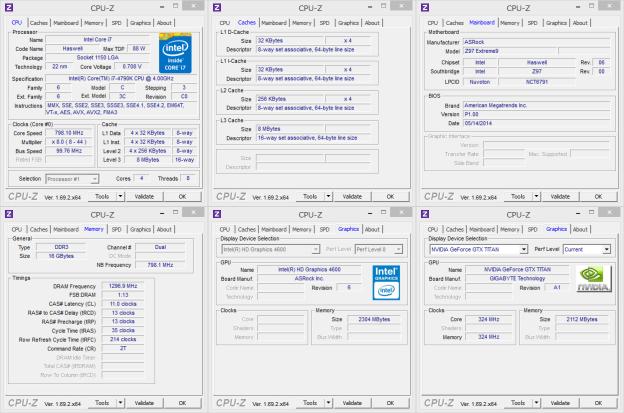Switch to Graphics tab in the Mainboard tab window
The image size is (624, 413).
pos(556,23)
